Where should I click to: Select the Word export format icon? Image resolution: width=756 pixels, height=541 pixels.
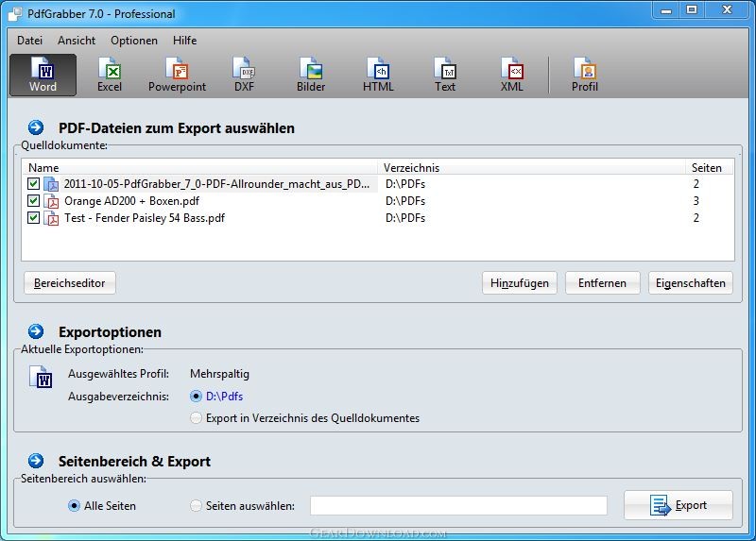tap(43, 75)
